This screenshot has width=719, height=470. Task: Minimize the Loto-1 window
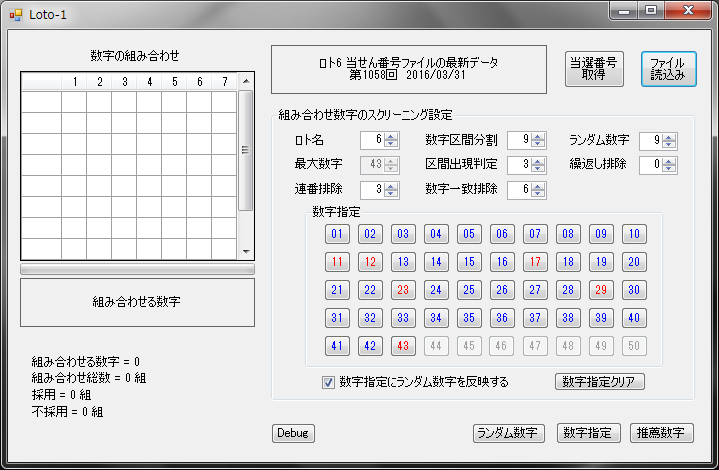coord(624,11)
